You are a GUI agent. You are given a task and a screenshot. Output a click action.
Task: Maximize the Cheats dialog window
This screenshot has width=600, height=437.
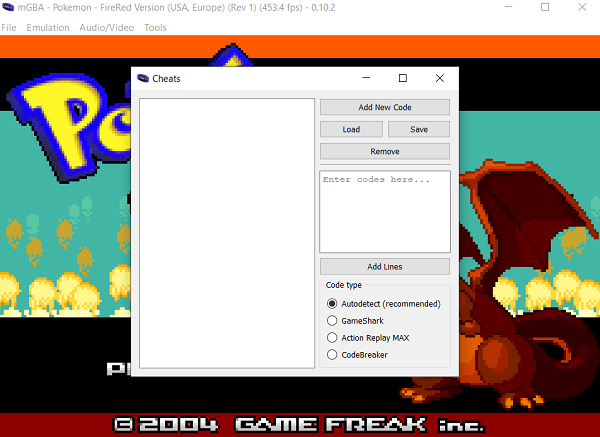[x=403, y=78]
